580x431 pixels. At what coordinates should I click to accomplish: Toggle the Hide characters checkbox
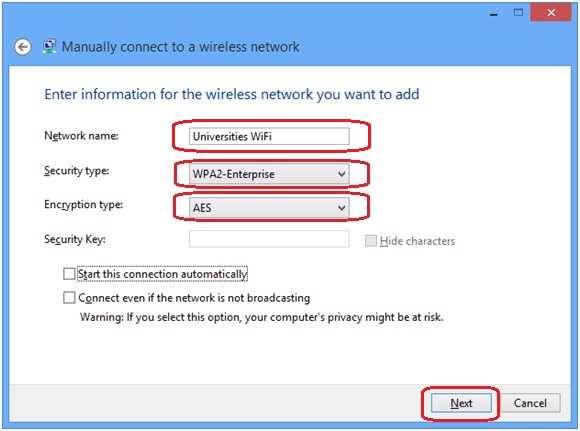[371, 241]
